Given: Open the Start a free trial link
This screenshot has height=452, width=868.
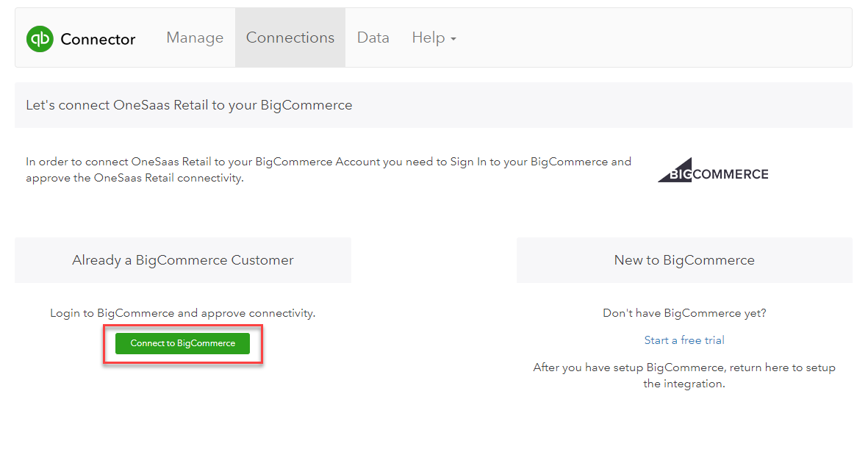Looking at the screenshot, I should (x=684, y=340).
